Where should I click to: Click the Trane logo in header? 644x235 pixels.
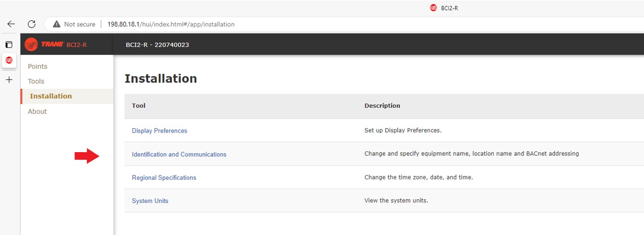(44, 44)
